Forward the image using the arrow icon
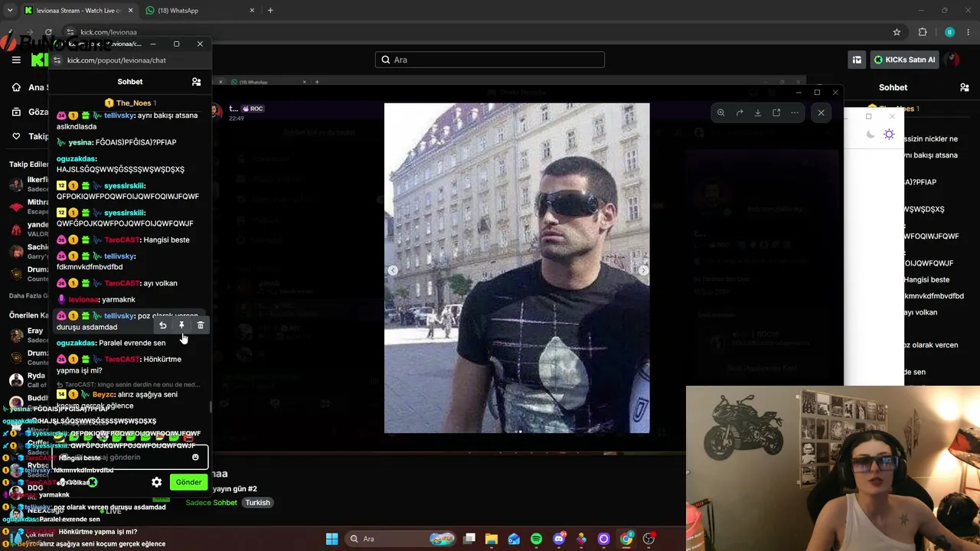The image size is (980, 551). 740,112
